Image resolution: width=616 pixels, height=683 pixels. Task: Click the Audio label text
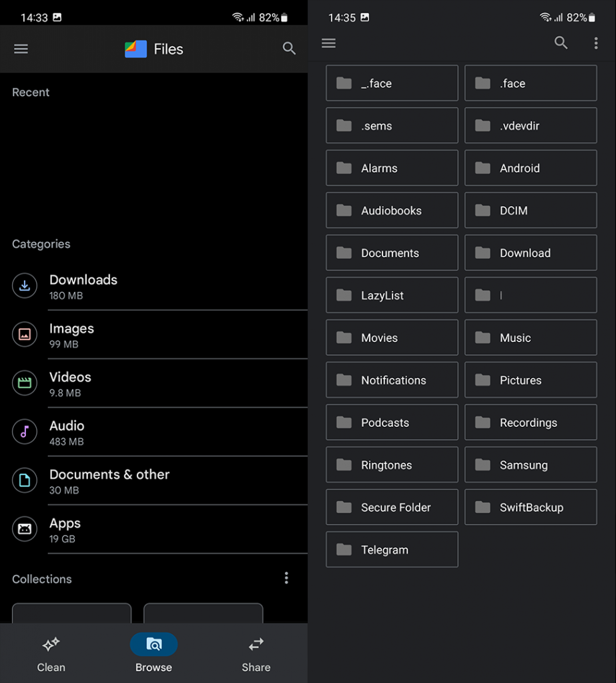tap(67, 426)
